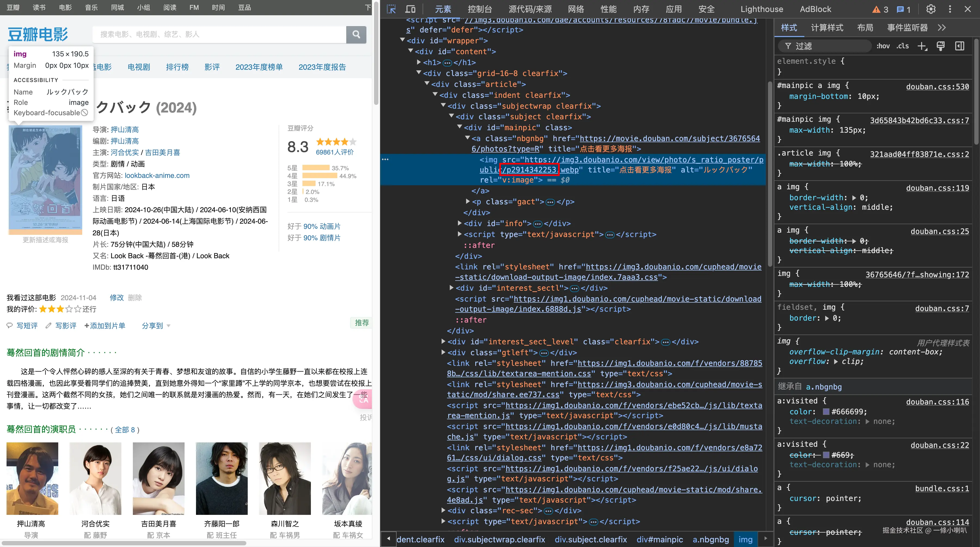Click the element inspector picker icon
Image resolution: width=980 pixels, height=547 pixels.
(391, 9)
